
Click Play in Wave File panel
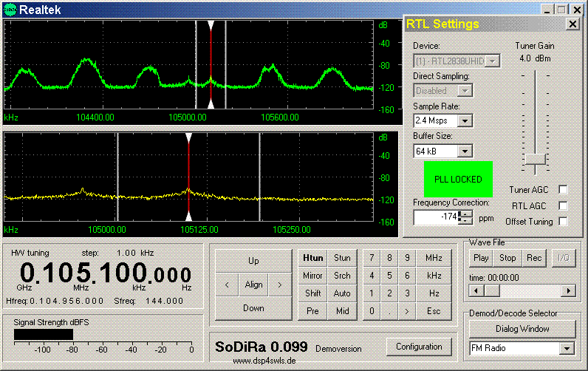(x=481, y=258)
